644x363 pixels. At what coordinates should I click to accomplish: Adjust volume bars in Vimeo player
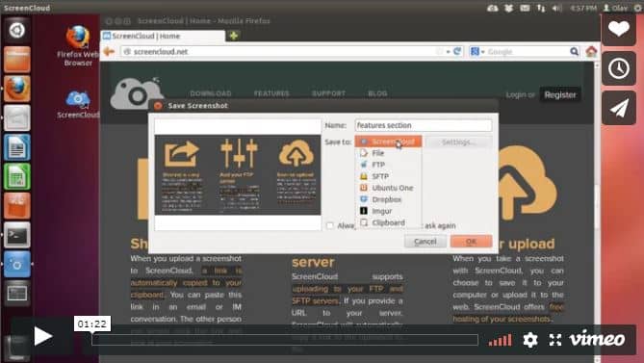click(x=500, y=341)
